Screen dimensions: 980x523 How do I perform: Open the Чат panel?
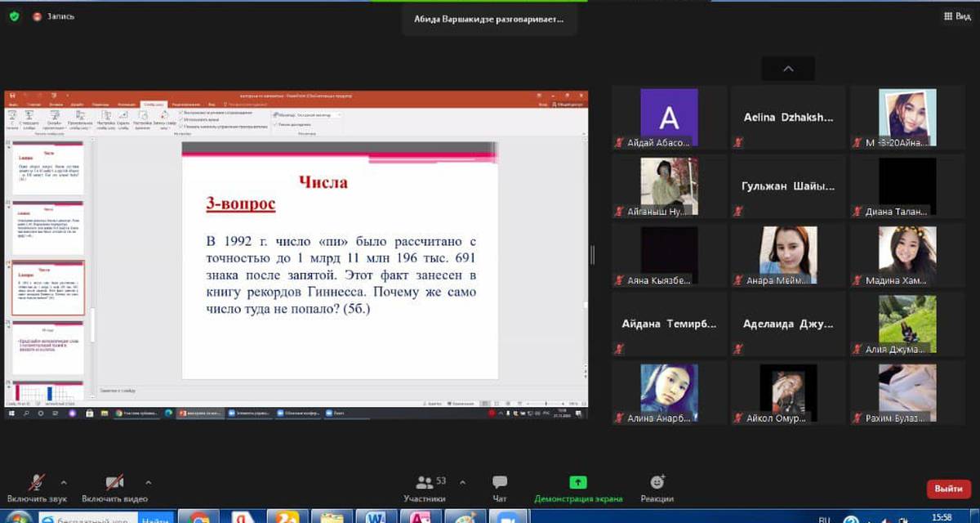[x=500, y=483]
